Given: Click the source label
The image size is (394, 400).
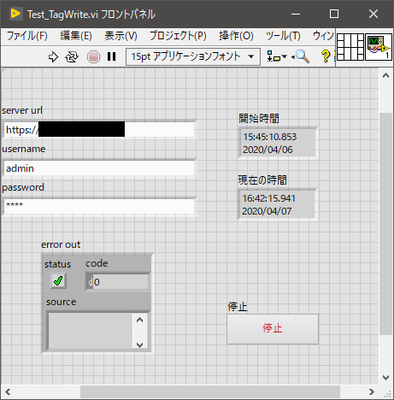Looking at the screenshot, I should click(61, 302).
